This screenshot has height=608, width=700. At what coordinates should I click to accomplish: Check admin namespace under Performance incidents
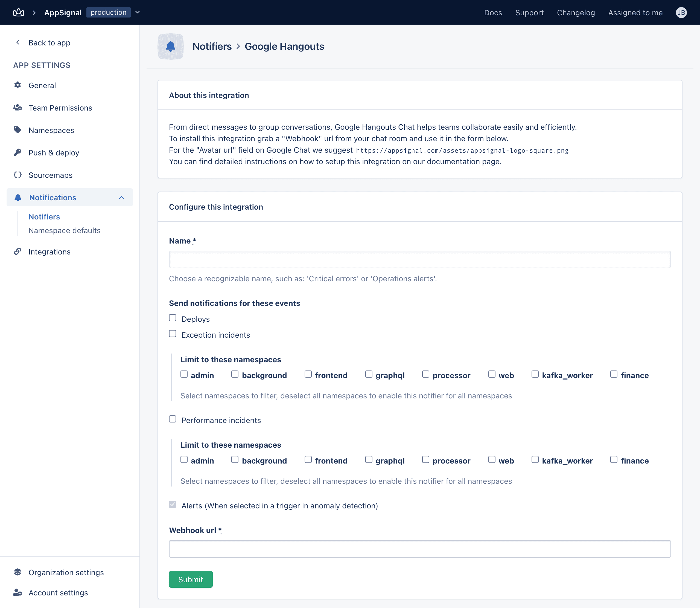click(184, 460)
